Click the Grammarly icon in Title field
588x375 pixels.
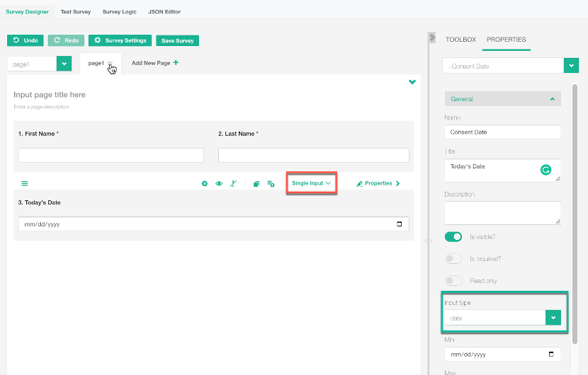click(545, 170)
